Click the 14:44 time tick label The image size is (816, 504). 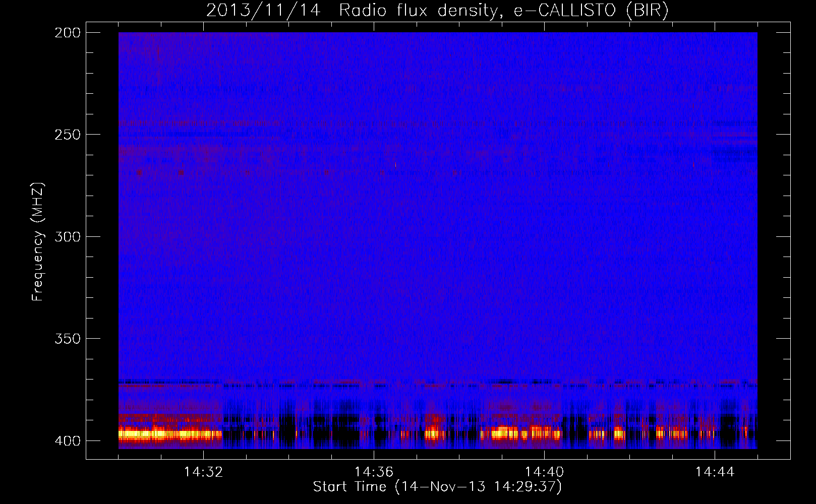715,472
